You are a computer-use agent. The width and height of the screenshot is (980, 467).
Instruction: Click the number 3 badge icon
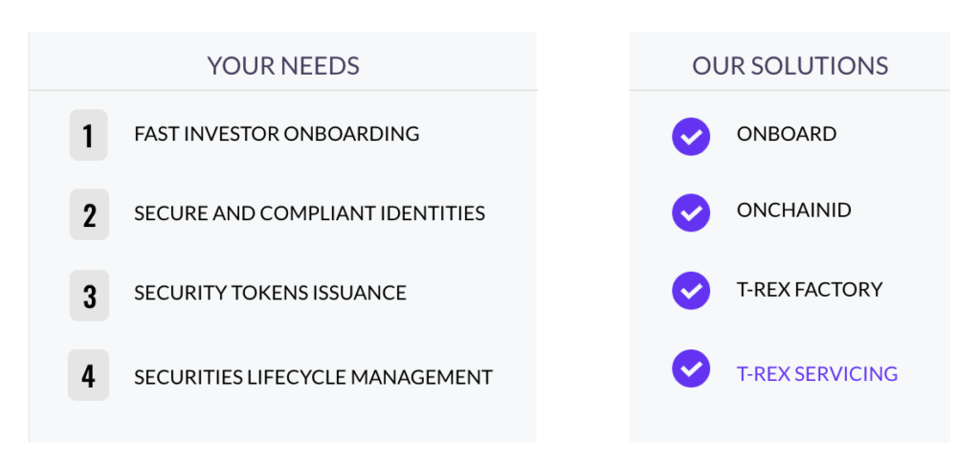coord(89,296)
